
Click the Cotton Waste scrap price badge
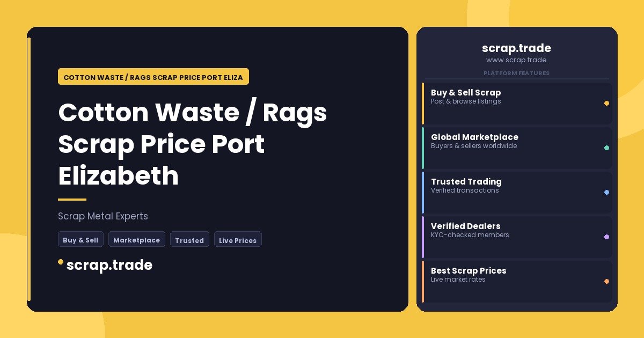[x=153, y=77]
